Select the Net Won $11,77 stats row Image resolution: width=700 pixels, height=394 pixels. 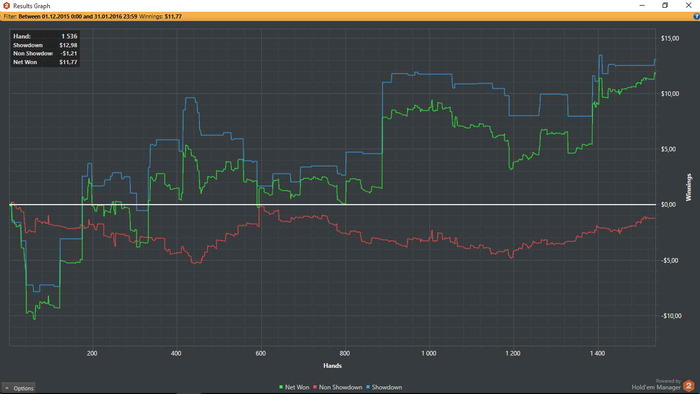45,62
